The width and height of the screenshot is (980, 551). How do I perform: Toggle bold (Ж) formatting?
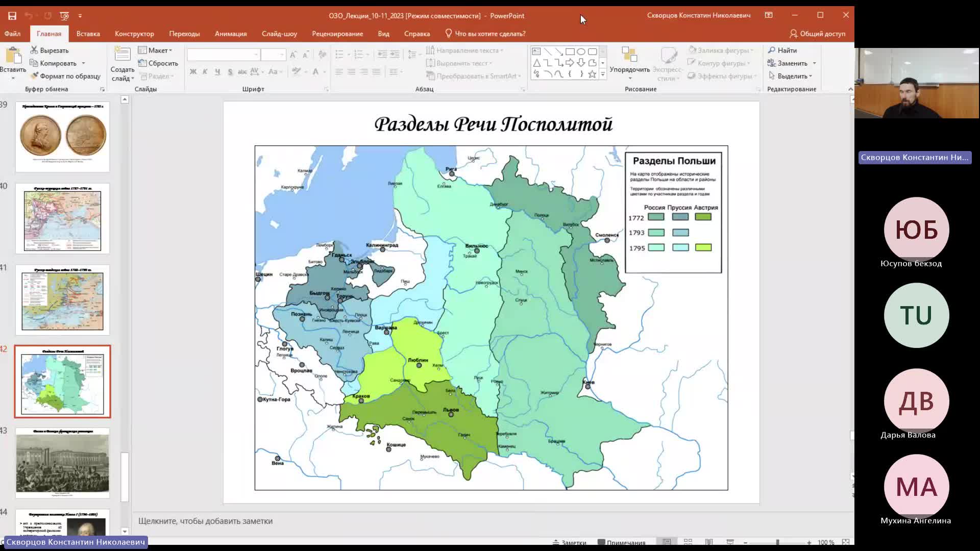pyautogui.click(x=193, y=72)
